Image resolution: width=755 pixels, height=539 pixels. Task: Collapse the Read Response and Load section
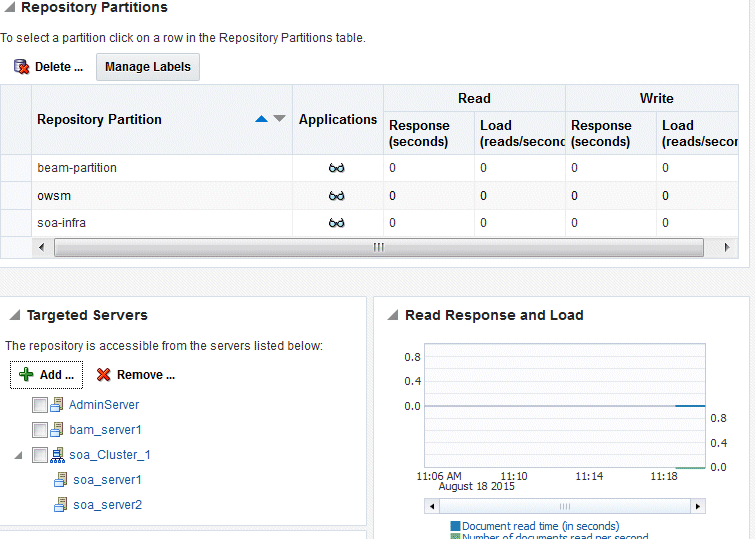[393, 315]
